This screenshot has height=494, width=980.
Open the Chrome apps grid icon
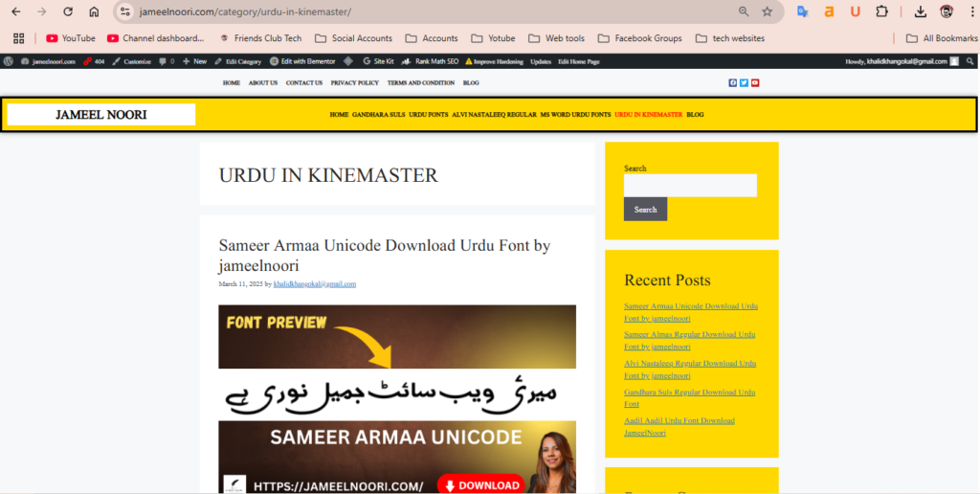pyautogui.click(x=18, y=38)
